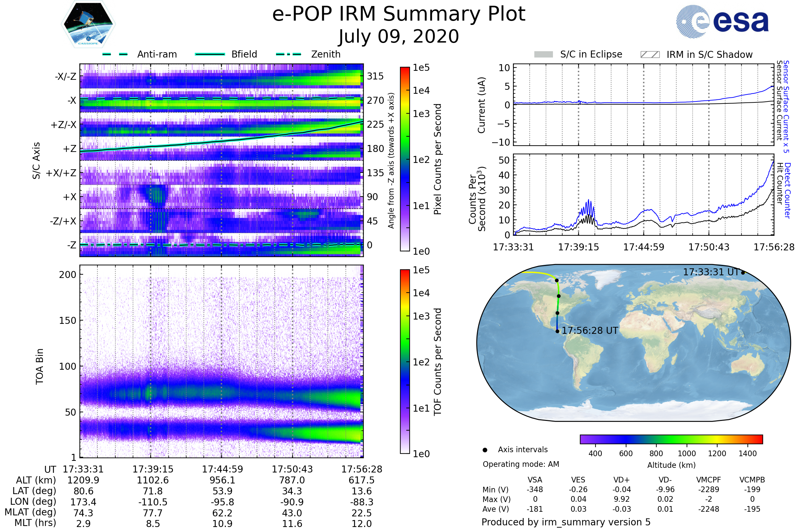The image size is (798, 532).
Task: Click the 17:56:28 UT map end point
Action: point(558,331)
